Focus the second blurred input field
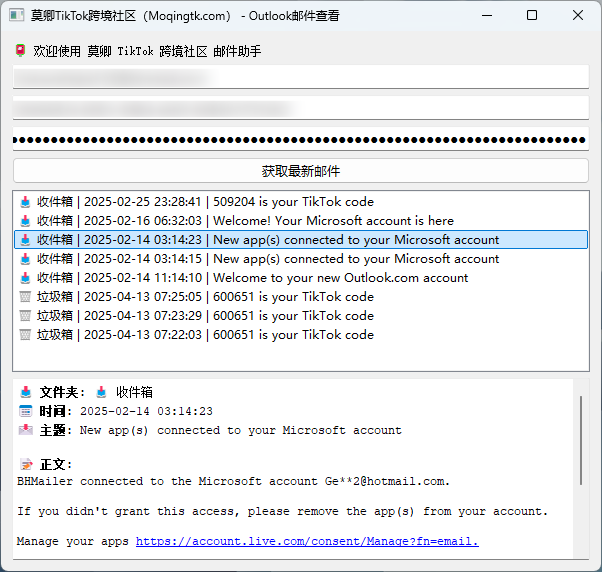Viewport: 602px width, 572px height. pos(301,108)
